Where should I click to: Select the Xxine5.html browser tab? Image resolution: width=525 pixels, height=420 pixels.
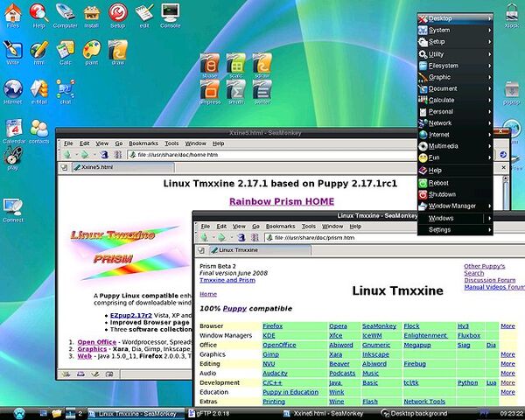[x=122, y=167]
